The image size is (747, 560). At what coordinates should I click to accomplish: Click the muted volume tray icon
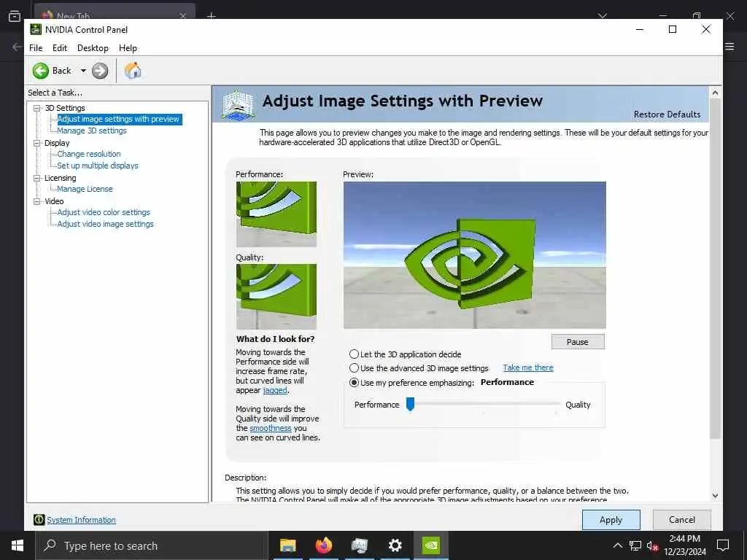(x=652, y=545)
